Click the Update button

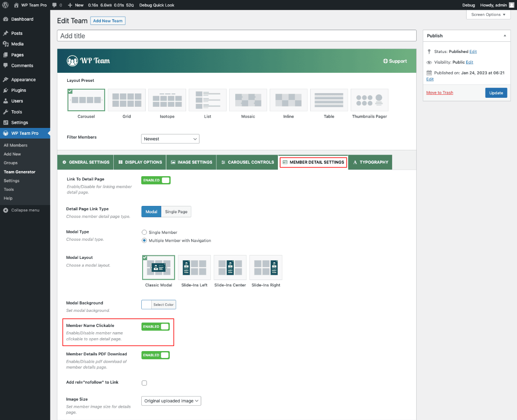pos(496,93)
